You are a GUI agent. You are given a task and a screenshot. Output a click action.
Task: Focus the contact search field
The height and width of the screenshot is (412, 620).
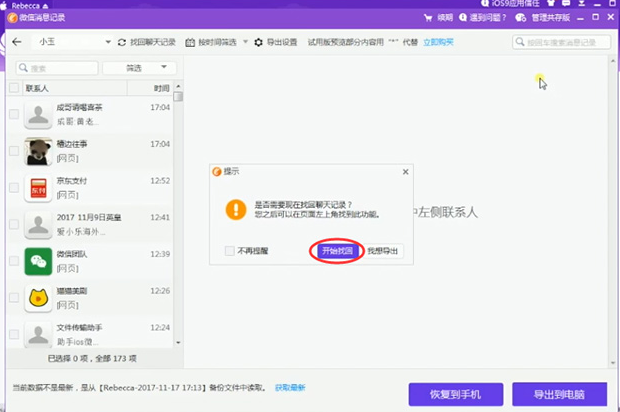[57, 68]
